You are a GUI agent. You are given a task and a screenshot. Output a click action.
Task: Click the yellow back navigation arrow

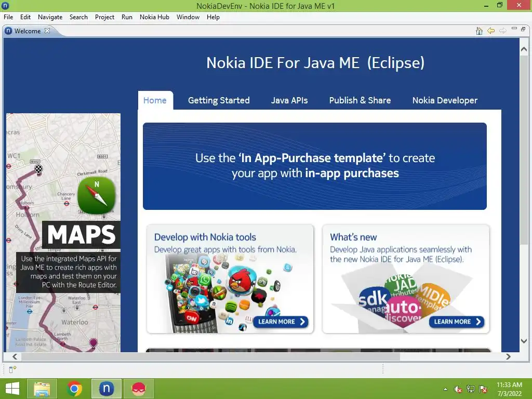[491, 31]
